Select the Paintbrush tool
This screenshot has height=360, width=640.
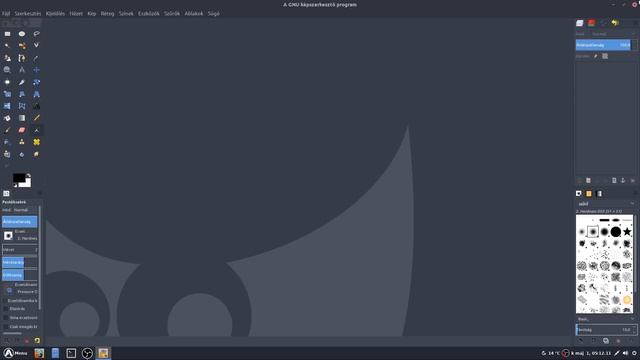pyautogui.click(x=7, y=130)
